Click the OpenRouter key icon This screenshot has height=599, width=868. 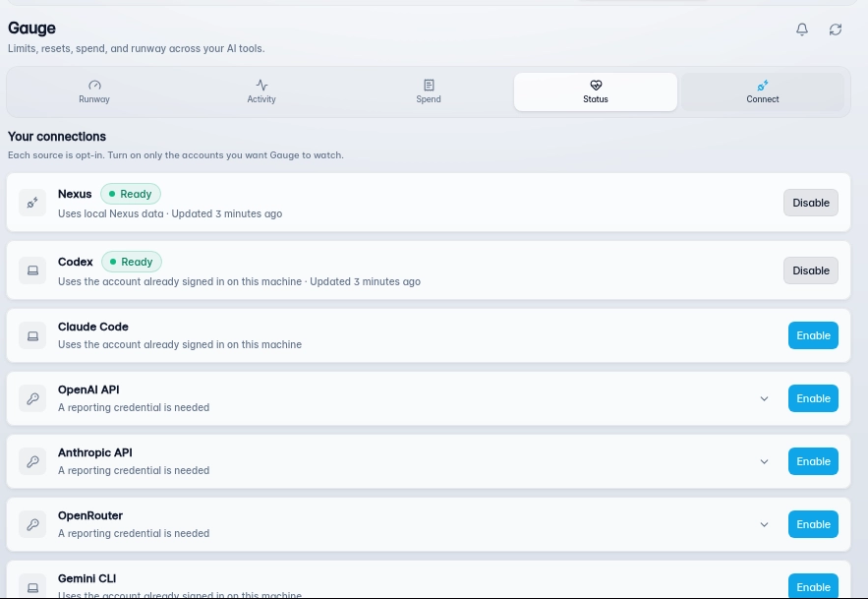pyautogui.click(x=32, y=524)
